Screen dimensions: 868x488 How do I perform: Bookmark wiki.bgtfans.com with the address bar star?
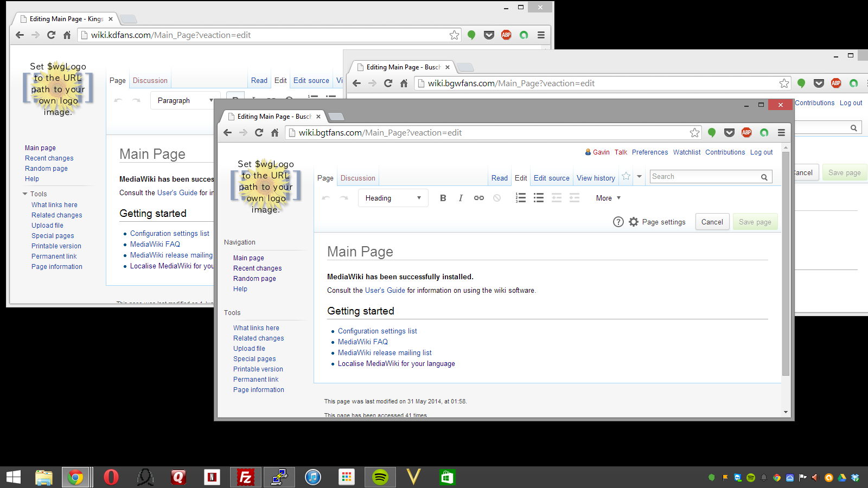[694, 133]
